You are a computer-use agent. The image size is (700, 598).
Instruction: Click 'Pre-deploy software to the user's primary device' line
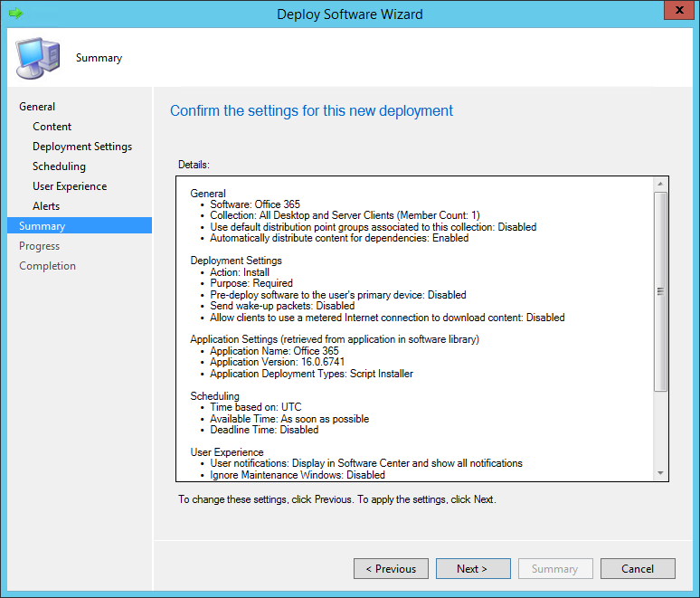338,295
